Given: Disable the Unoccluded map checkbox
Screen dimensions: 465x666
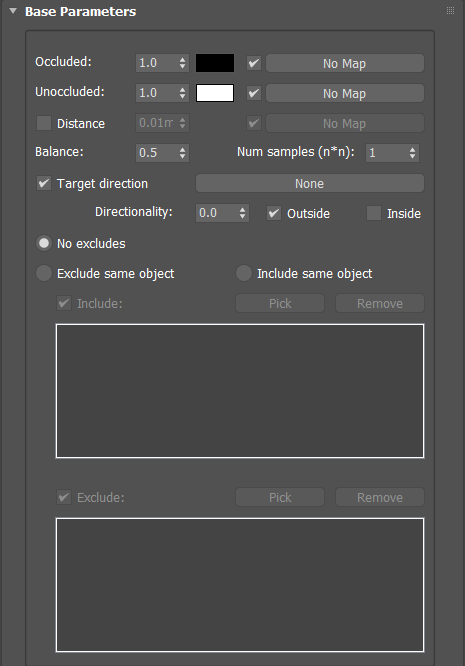Looking at the screenshot, I should coord(254,93).
